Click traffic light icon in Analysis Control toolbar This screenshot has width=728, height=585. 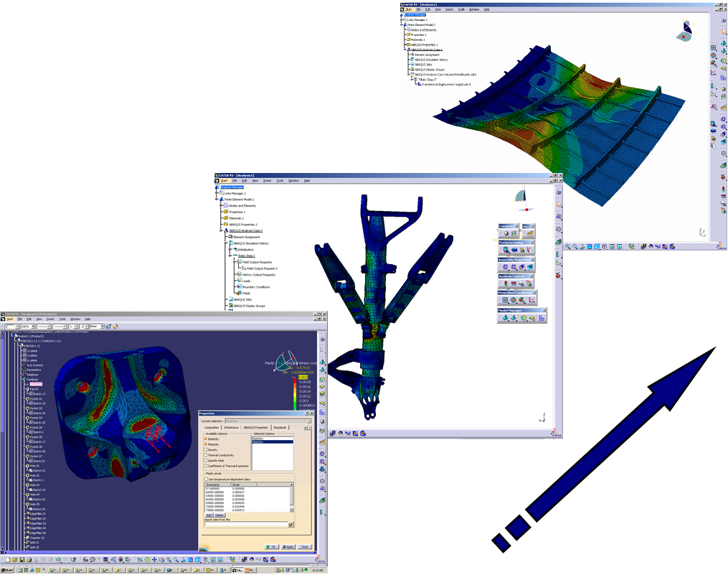click(x=506, y=284)
